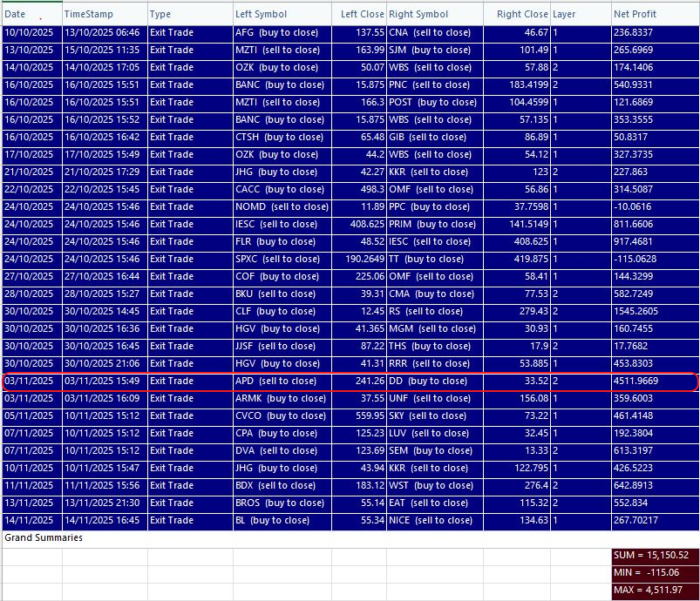Image resolution: width=700 pixels, height=601 pixels.
Task: Select the SUM = 15,150.52 summary cell
Action: click(652, 556)
